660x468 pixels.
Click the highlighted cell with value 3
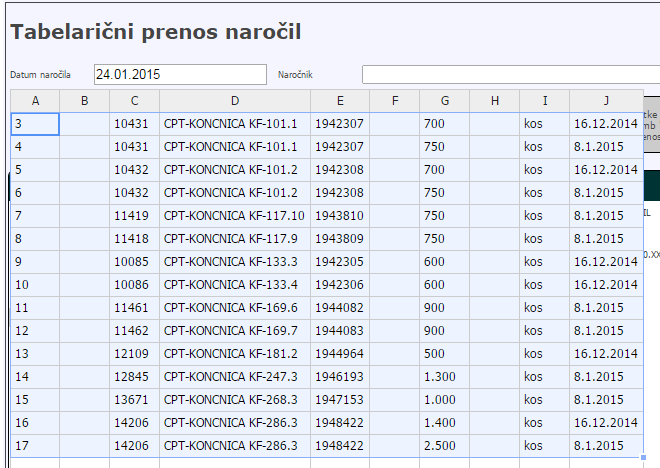(35, 123)
